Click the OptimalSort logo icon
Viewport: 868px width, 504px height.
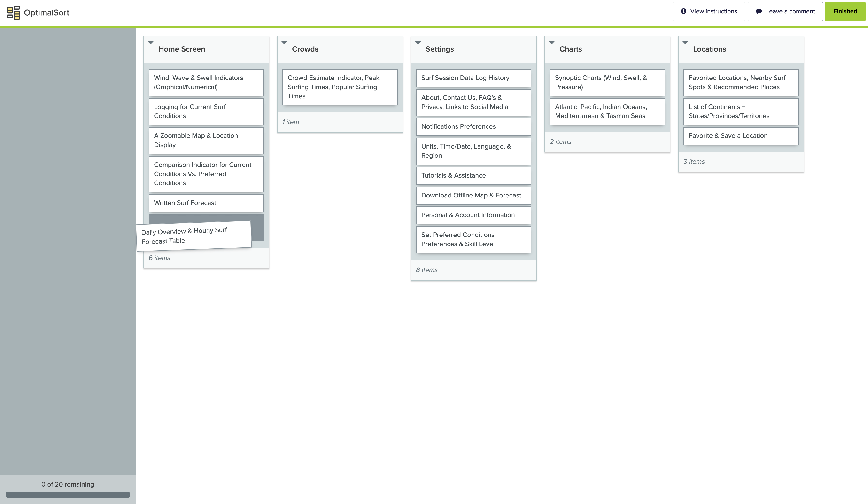click(13, 13)
